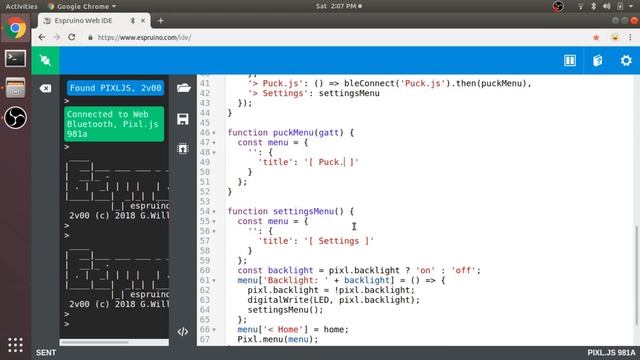Toggle the split view layout icon
The image size is (640, 360).
tap(570, 60)
